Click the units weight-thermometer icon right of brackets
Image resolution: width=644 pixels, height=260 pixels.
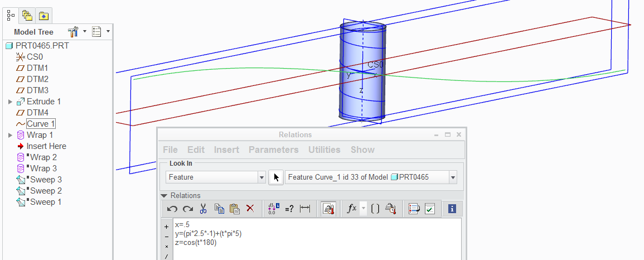pyautogui.click(x=390, y=209)
